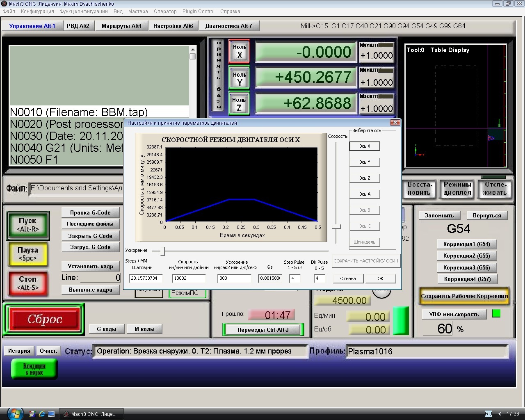Select Ось X in motor tuning dialog
Viewport: 525px width, 420px height.
pyautogui.click(x=365, y=146)
